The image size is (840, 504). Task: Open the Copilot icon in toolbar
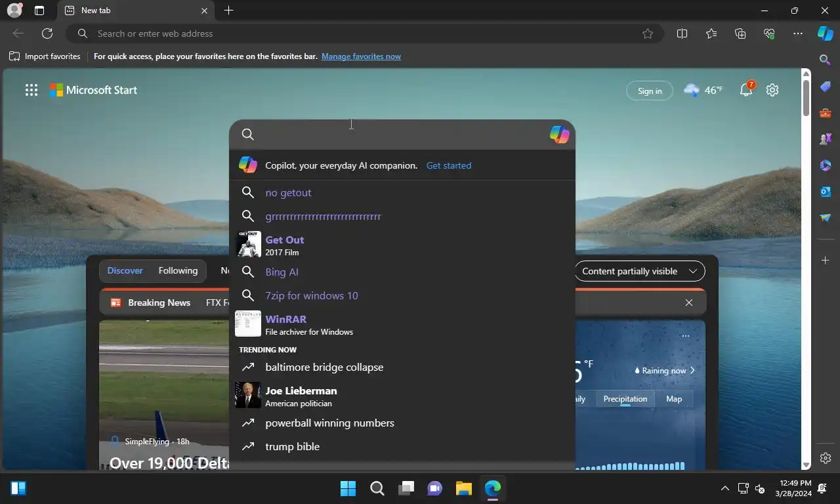825,33
